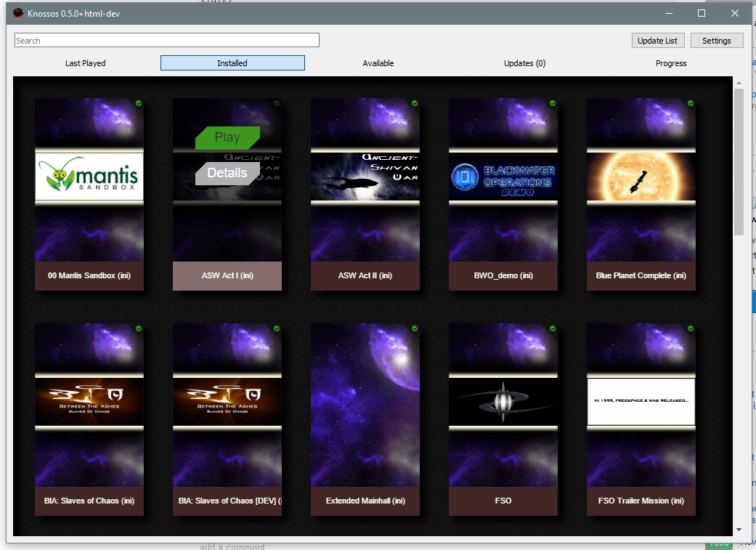Play ASW Act I with the green Play button
The width and height of the screenshot is (756, 550).
click(227, 137)
